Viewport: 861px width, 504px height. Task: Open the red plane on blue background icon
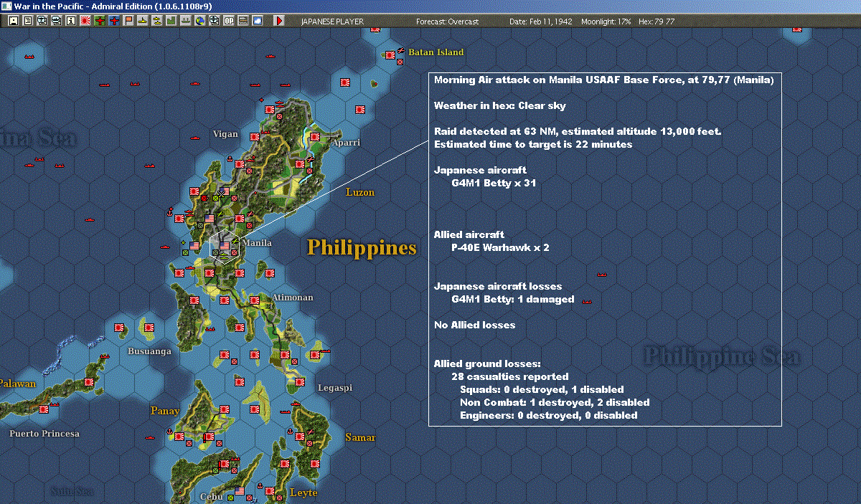[x=114, y=21]
